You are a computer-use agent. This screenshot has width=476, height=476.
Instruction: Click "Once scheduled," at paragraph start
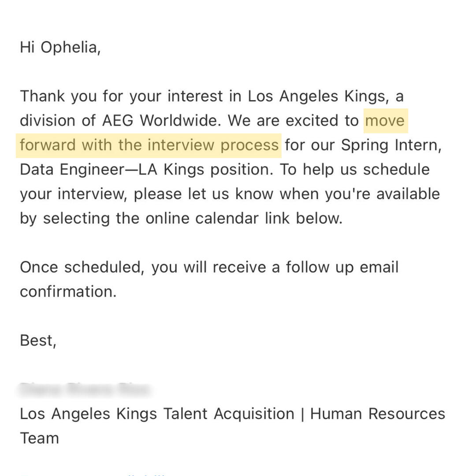82,267
